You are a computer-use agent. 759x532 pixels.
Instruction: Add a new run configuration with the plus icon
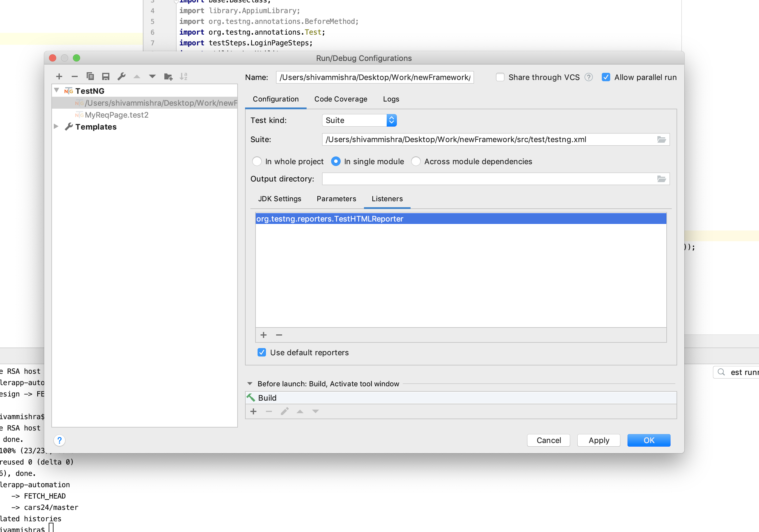coord(59,77)
